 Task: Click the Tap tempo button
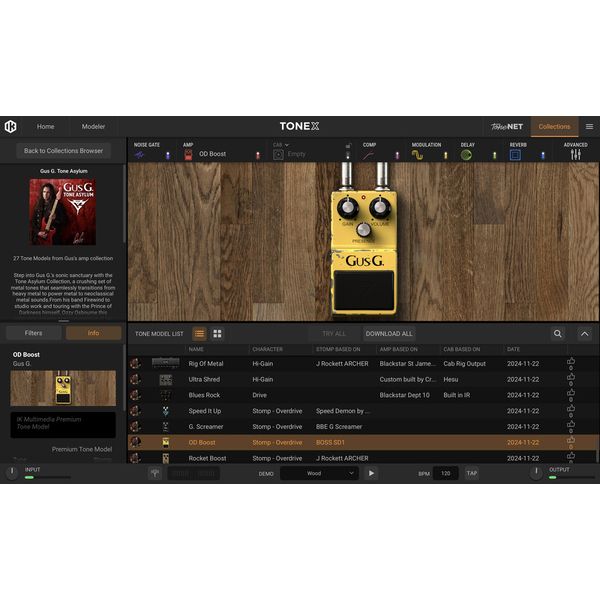(471, 473)
